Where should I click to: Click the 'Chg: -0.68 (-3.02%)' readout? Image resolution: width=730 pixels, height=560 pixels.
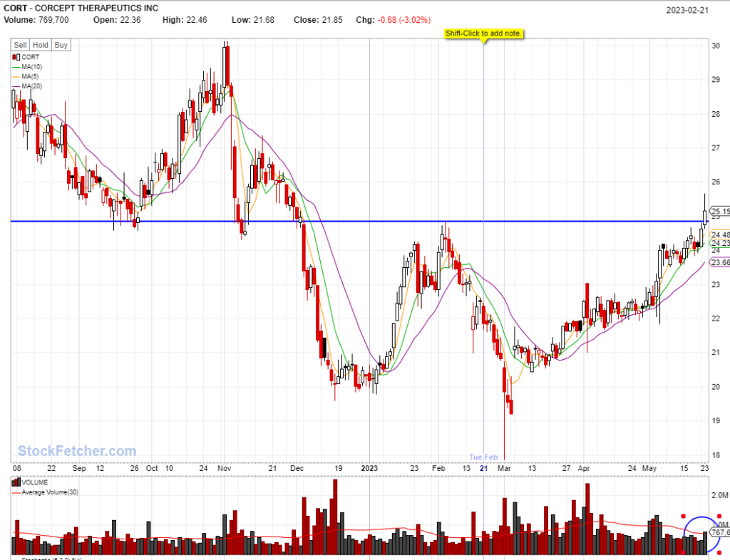[x=394, y=20]
